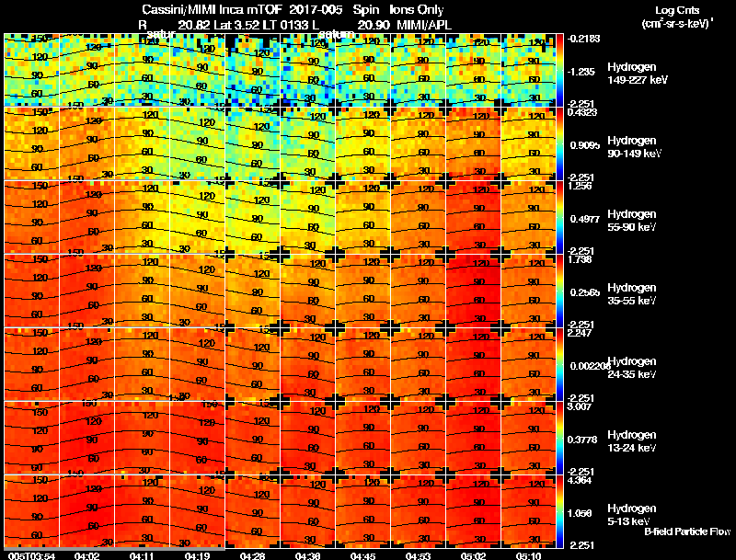Image resolution: width=736 pixels, height=560 pixels.
Task: Click the 0.4323 colorbar scale value
Action: [582, 112]
